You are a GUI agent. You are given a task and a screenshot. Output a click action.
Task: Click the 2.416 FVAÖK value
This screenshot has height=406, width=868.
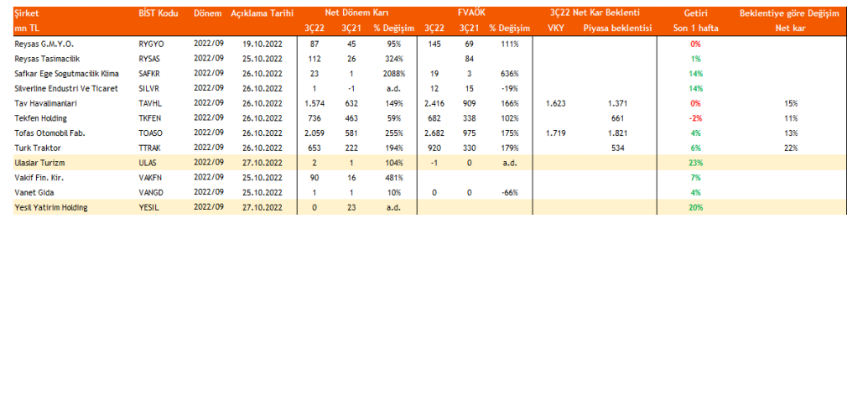pyautogui.click(x=434, y=103)
